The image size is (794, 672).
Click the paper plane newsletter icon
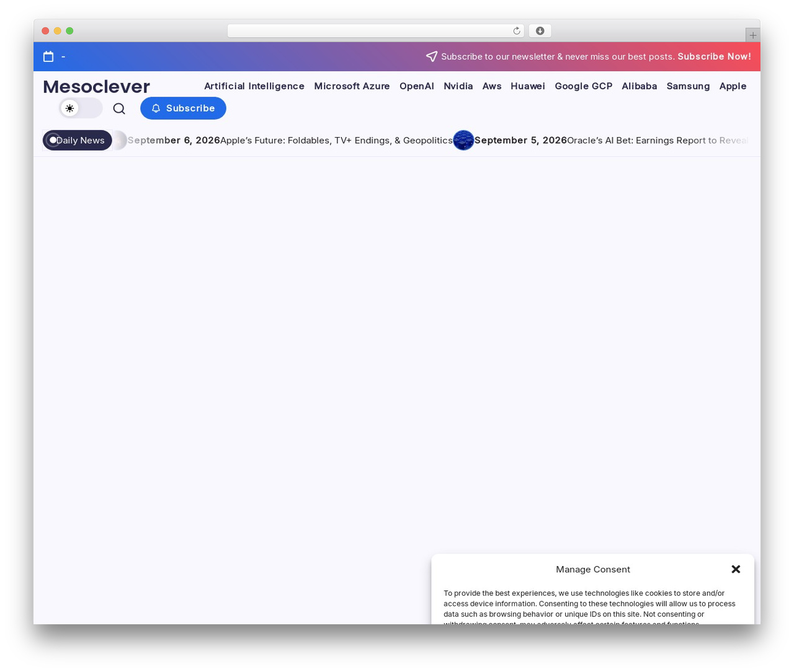tap(432, 56)
